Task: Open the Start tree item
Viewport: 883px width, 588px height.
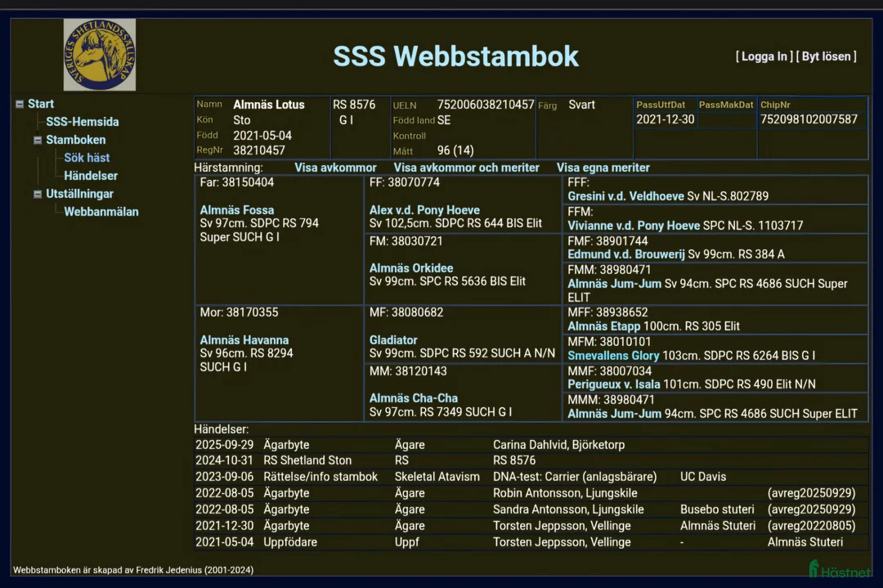Action: coord(41,104)
